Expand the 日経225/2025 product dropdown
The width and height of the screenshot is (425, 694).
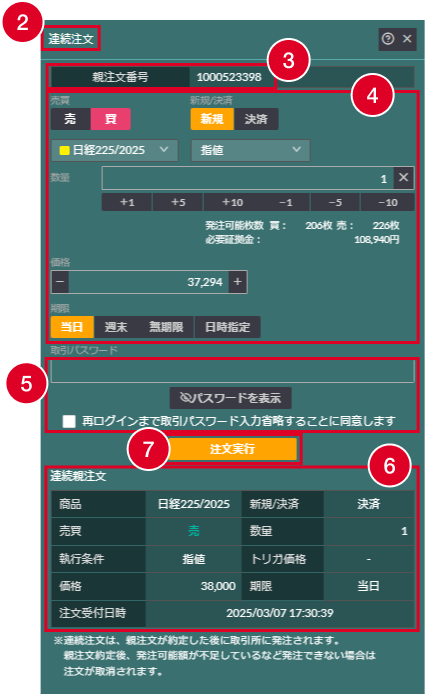(115, 150)
